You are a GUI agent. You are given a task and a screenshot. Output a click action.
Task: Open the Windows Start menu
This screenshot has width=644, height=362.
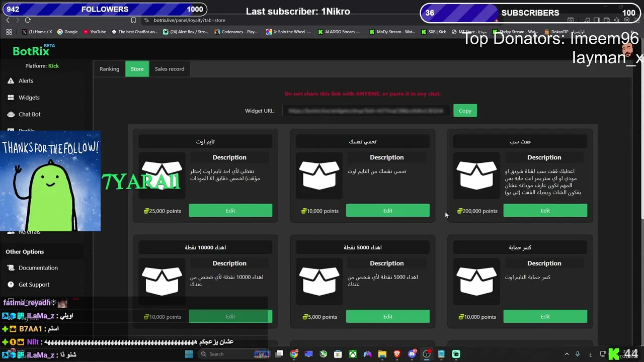pyautogui.click(x=189, y=354)
